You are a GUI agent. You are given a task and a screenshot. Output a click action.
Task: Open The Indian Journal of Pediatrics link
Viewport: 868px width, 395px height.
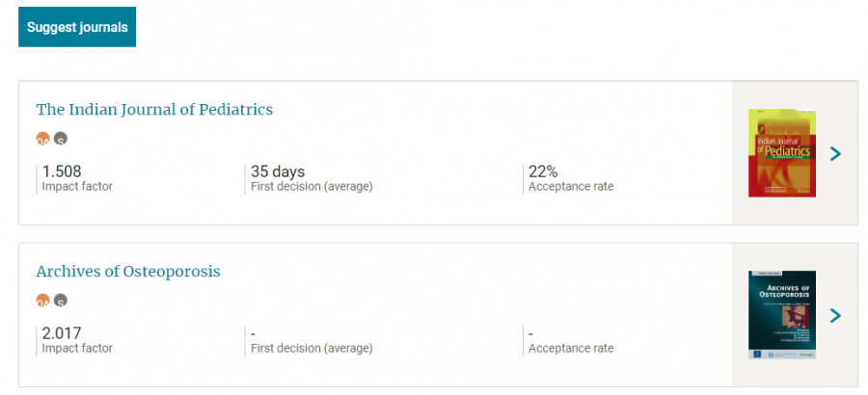[x=154, y=110]
